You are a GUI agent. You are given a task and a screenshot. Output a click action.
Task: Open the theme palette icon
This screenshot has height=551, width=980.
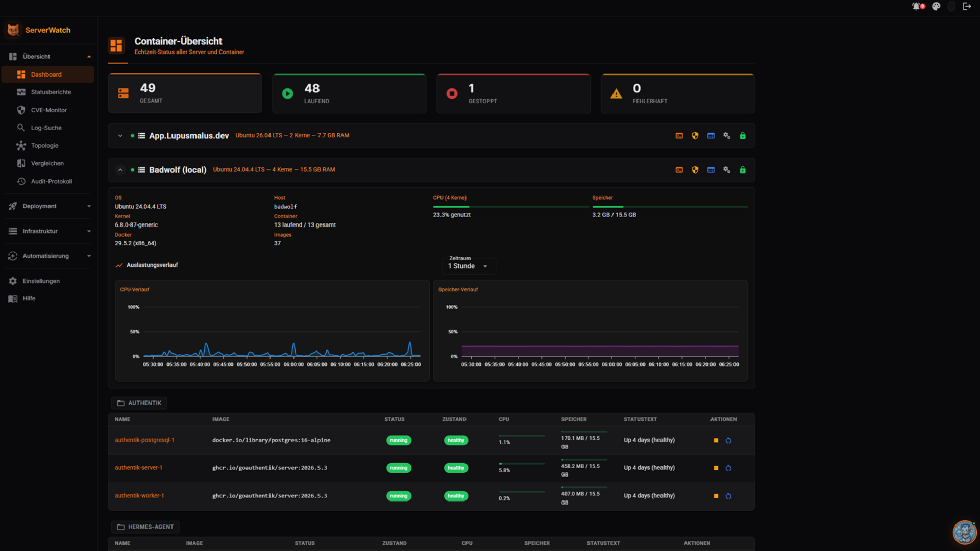(936, 6)
